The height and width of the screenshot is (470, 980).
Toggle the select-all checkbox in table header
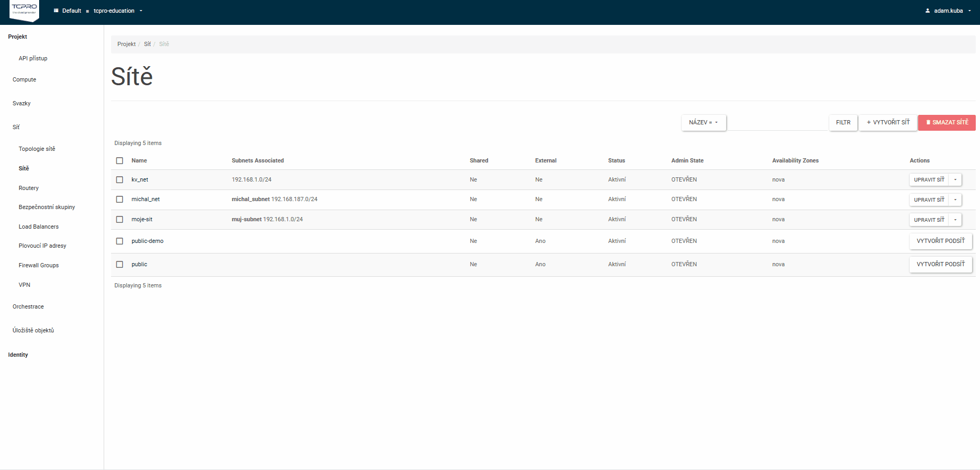[x=120, y=160]
